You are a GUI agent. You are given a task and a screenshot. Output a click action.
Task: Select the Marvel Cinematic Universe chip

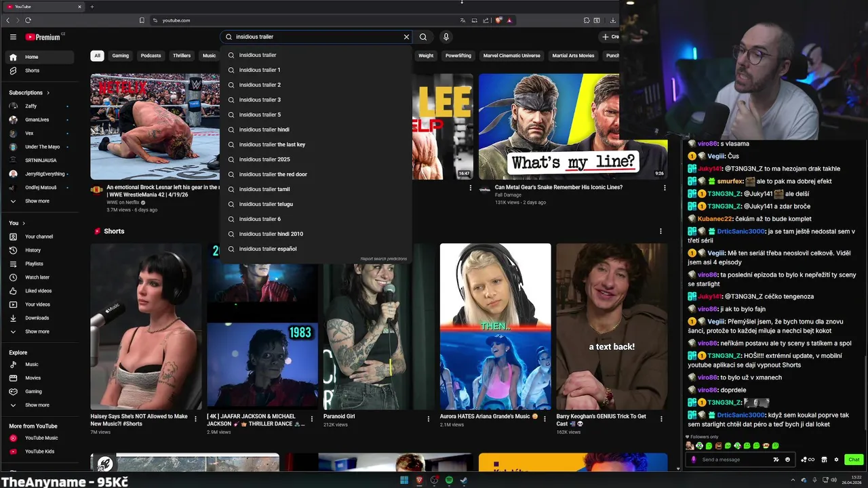[512, 56]
